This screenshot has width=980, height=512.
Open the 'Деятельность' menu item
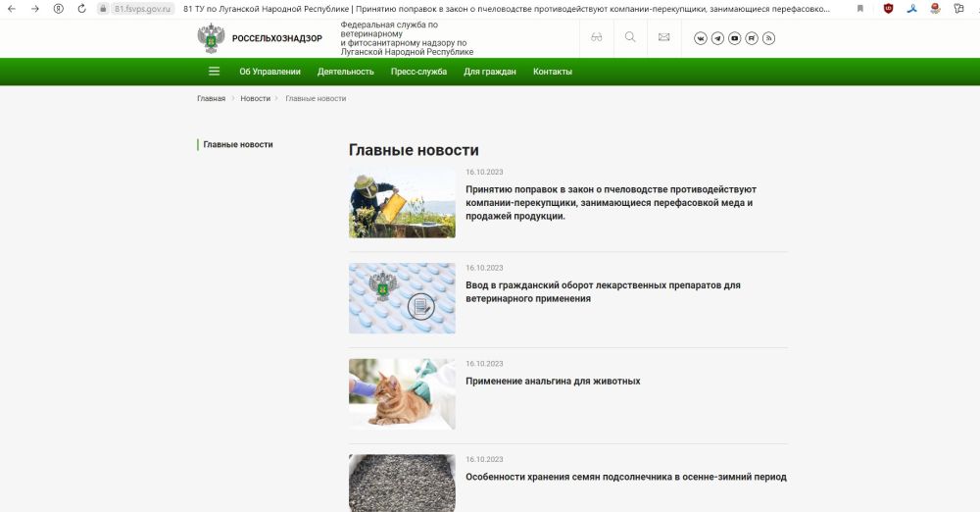(x=346, y=72)
